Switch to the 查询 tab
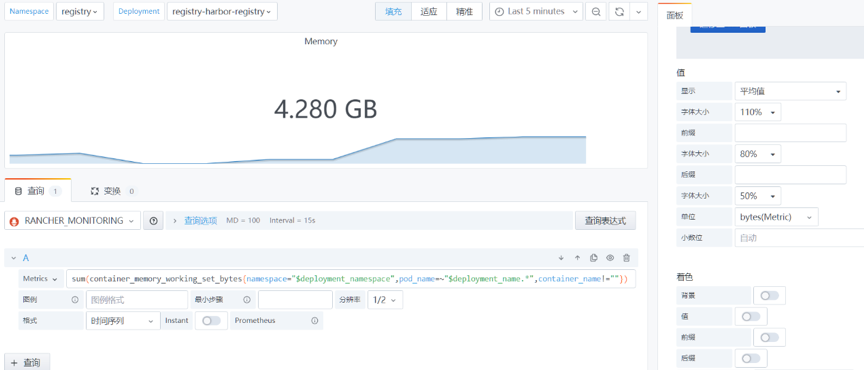The width and height of the screenshot is (864, 370). point(37,191)
